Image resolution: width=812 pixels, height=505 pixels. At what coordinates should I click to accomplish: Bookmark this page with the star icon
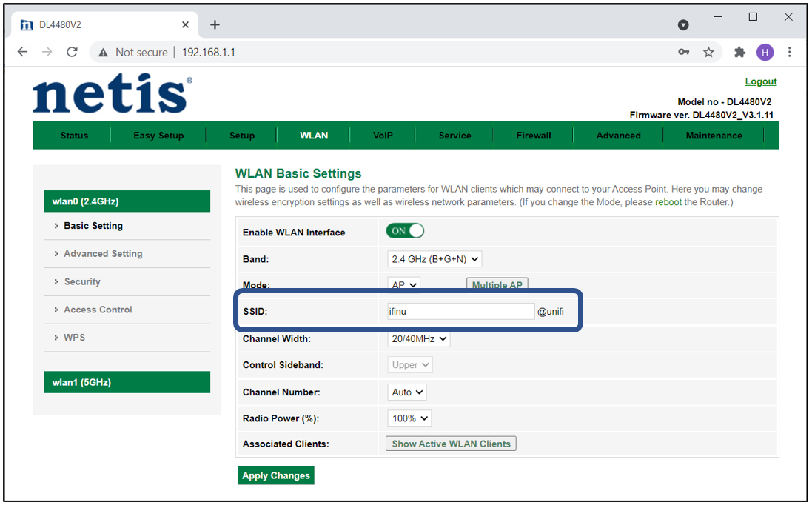tap(708, 52)
